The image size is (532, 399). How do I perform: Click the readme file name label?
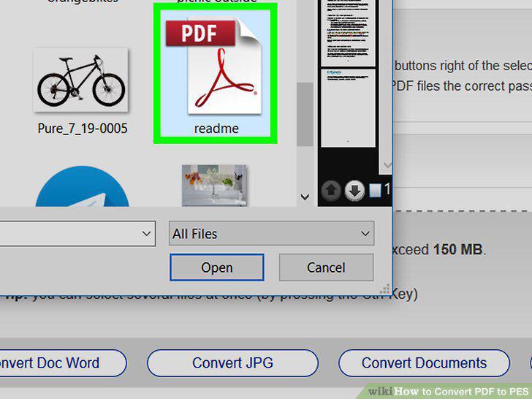pos(216,129)
